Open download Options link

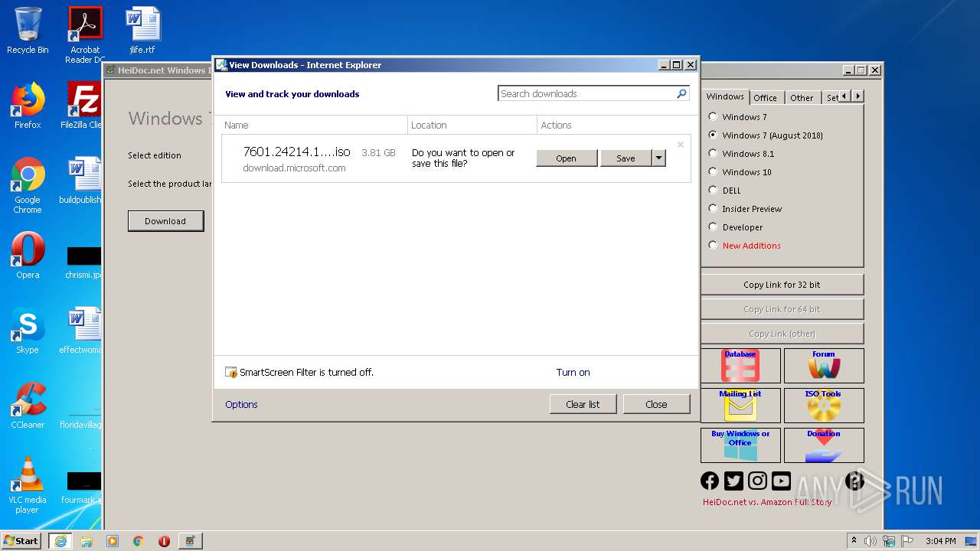point(241,404)
